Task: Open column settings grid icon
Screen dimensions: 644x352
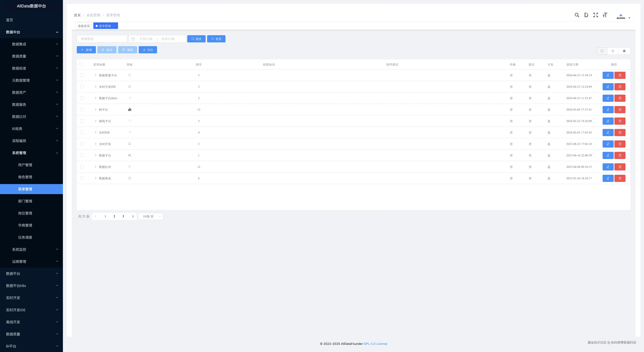Action: point(624,51)
